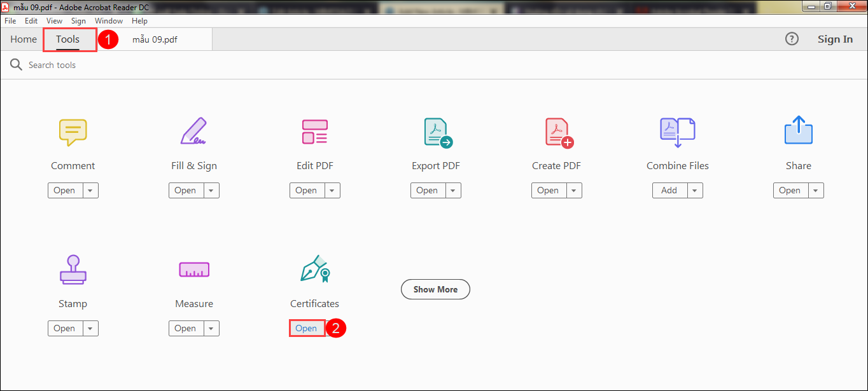Click the Create PDF icon

point(559,133)
